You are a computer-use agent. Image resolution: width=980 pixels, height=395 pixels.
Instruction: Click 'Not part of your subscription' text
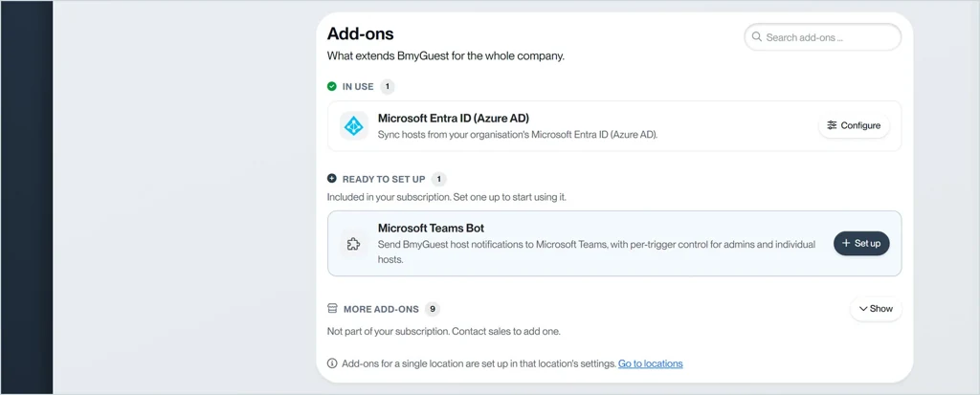click(x=444, y=331)
